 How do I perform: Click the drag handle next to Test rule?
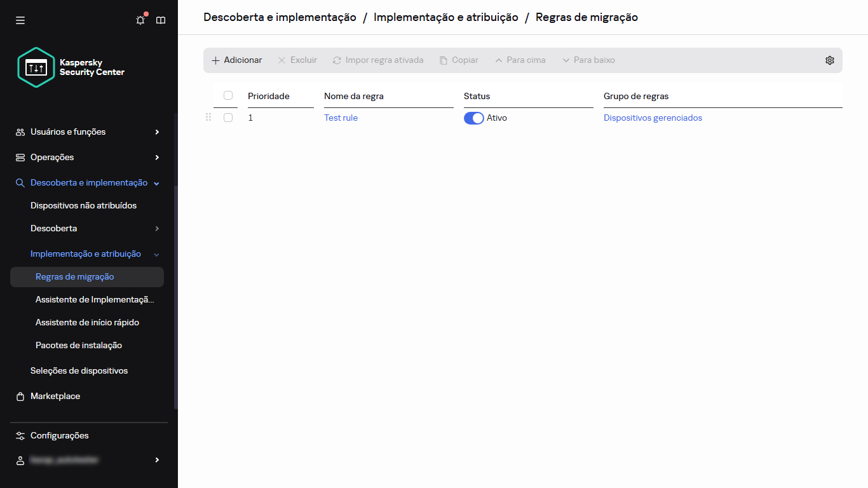[x=208, y=117]
